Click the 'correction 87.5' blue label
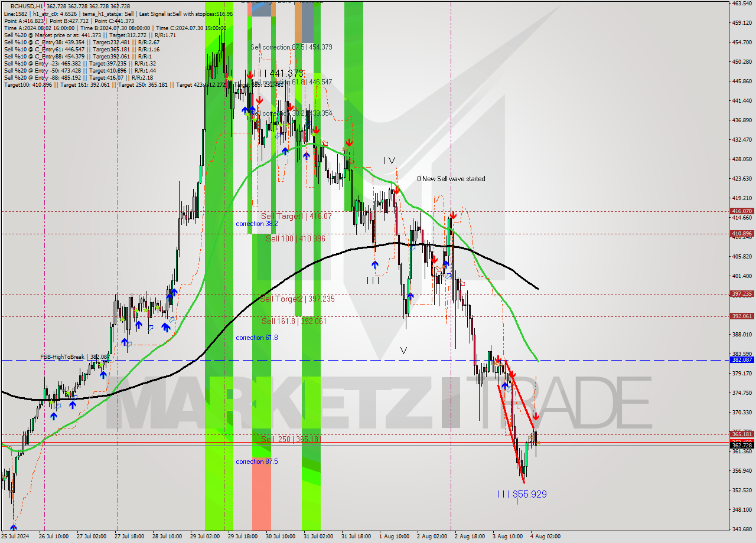 [x=257, y=462]
